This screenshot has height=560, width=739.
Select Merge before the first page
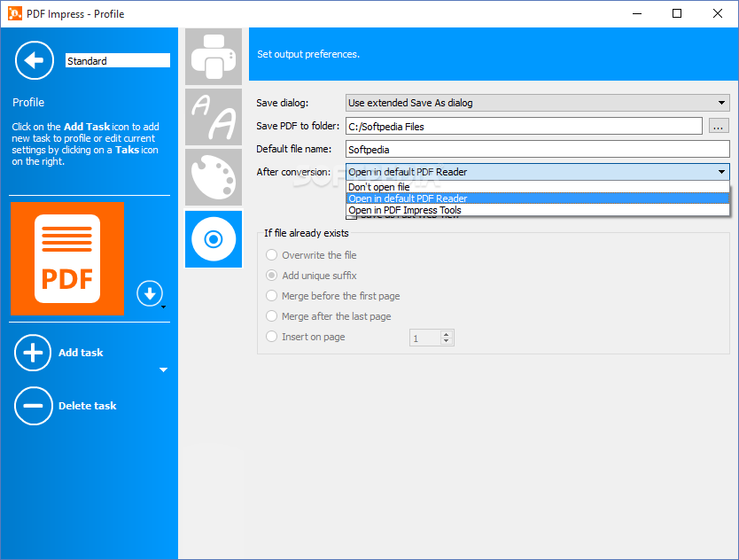point(271,296)
